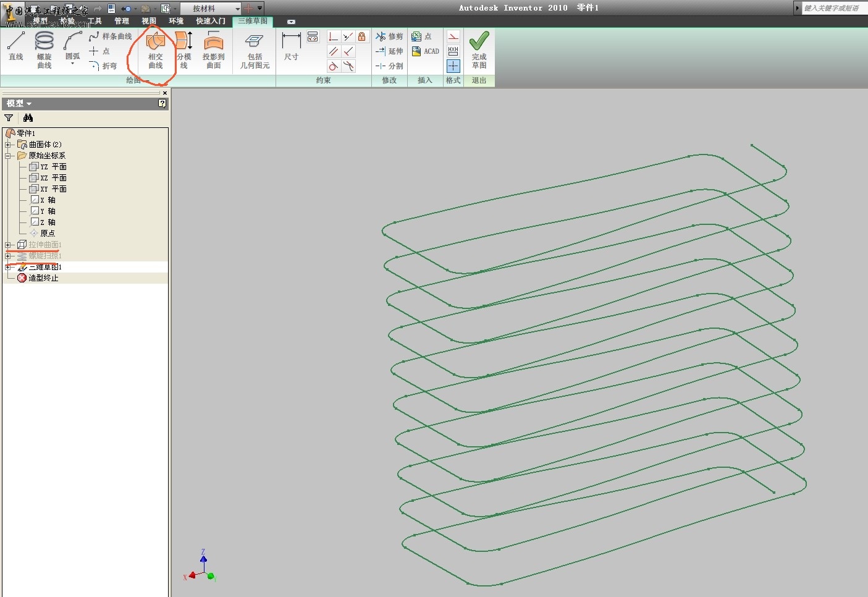Click the show constraints icon beside 尺寸
868x597 pixels.
313,37
